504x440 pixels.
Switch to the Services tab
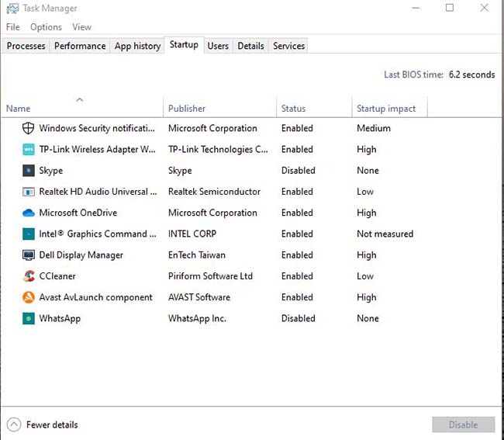tap(288, 46)
